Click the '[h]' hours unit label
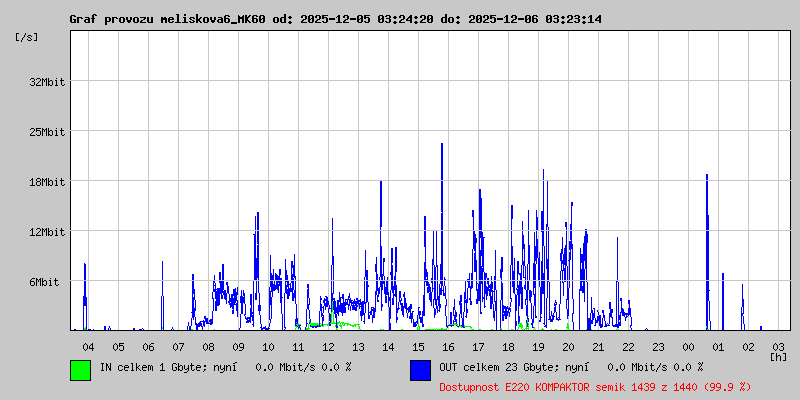 click(778, 356)
